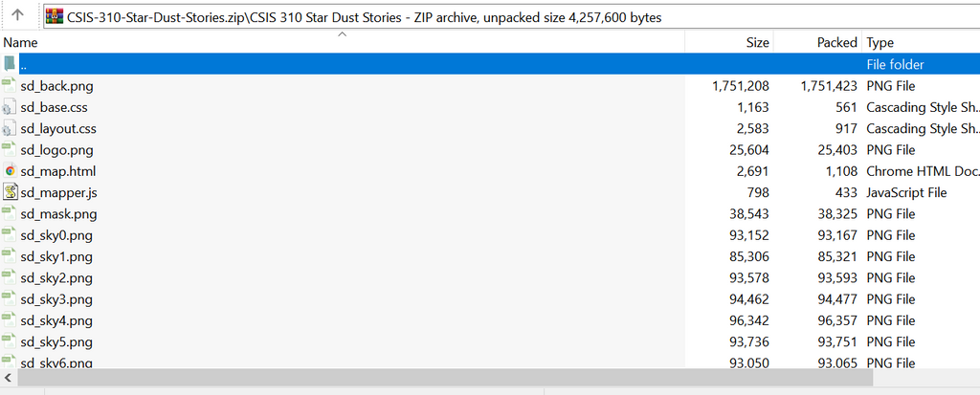Sort by Type column header
Image resolution: width=980 pixels, height=395 pixels.
point(880,43)
